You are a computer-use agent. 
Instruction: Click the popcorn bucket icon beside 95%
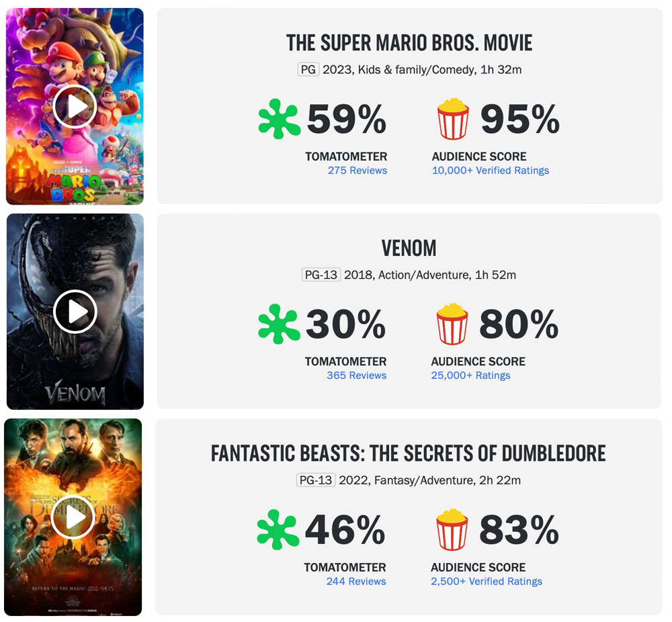click(x=452, y=119)
